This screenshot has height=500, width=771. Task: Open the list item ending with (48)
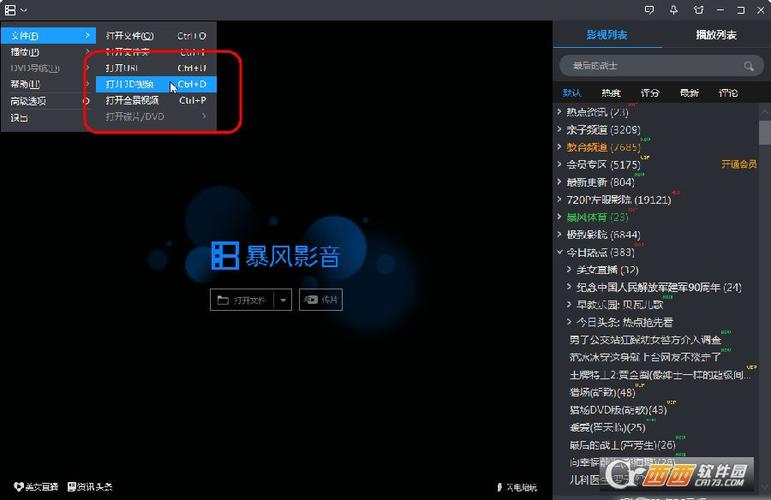pos(602,392)
